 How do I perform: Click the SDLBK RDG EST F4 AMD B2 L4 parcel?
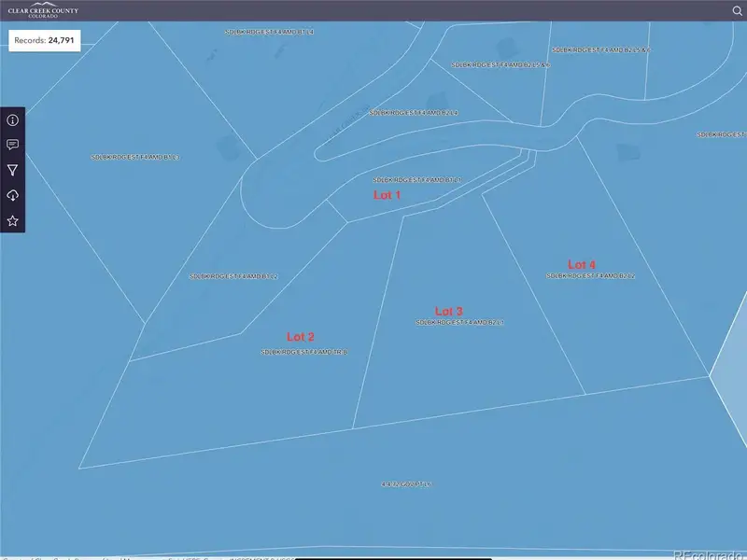(413, 113)
